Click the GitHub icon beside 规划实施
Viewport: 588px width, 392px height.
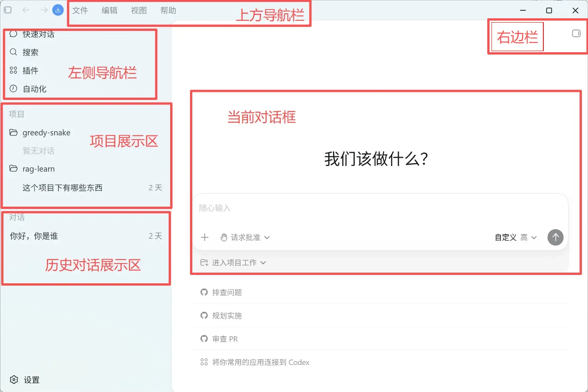coord(204,316)
